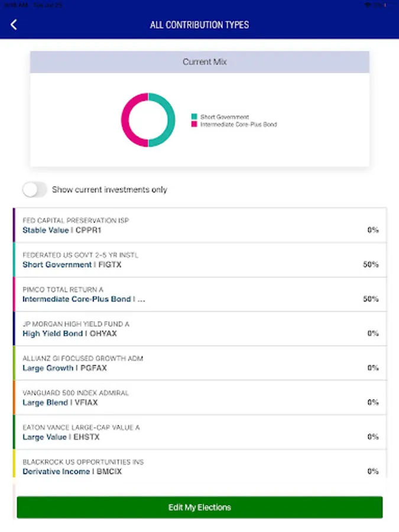Open Large Value EHSTX fund row
Screen dimensions: 399x532
point(177,432)
